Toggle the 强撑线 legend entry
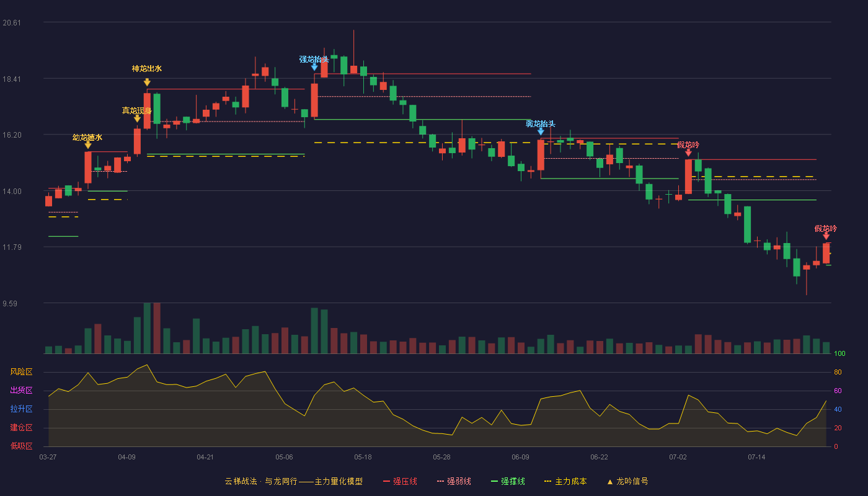Screen dimensions: 868x496 [x=508, y=481]
